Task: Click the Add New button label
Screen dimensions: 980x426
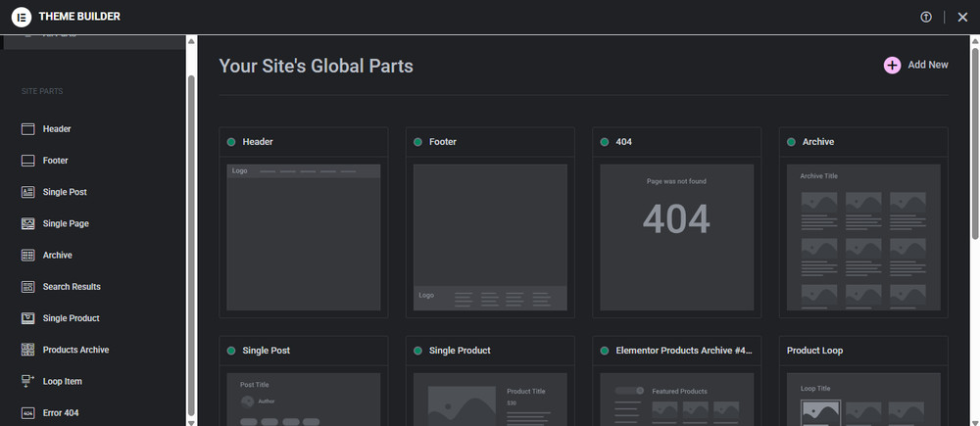Action: click(928, 65)
